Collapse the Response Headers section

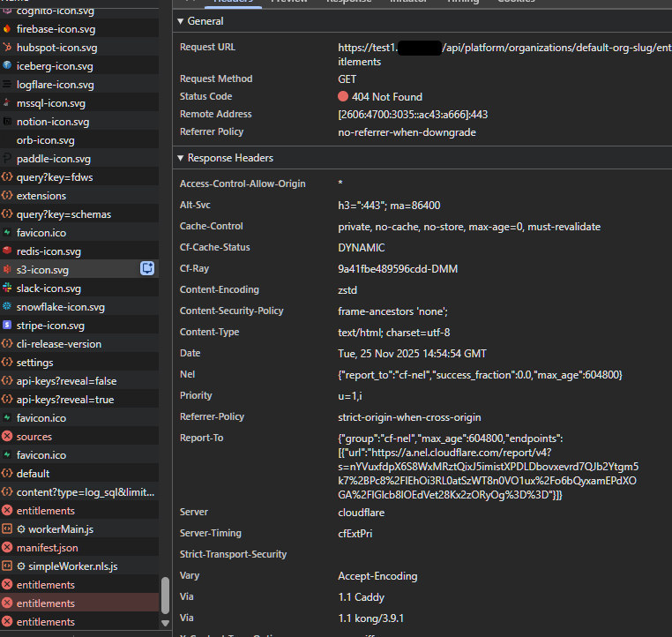(181, 158)
